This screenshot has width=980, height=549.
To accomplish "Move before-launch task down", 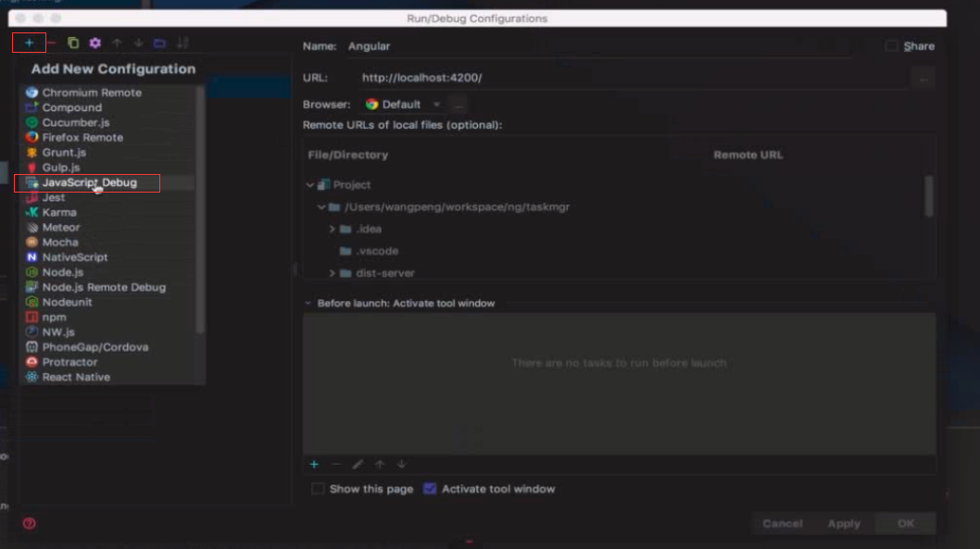I will coord(401,465).
